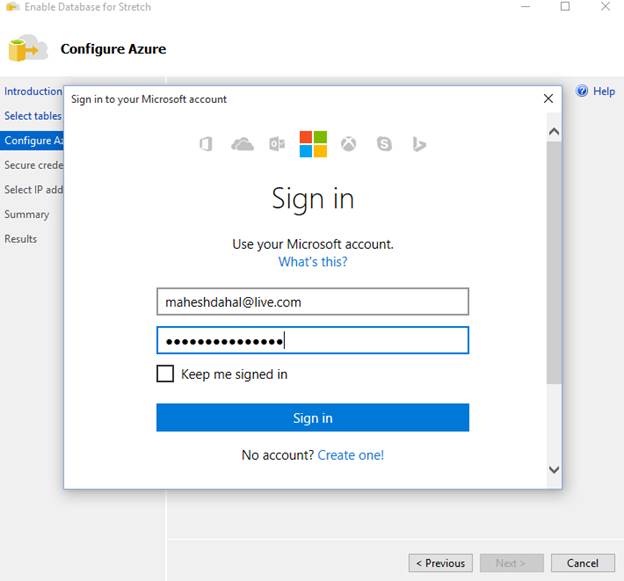The width and height of the screenshot is (624, 581).
Task: Focus the password input field
Action: pos(313,340)
